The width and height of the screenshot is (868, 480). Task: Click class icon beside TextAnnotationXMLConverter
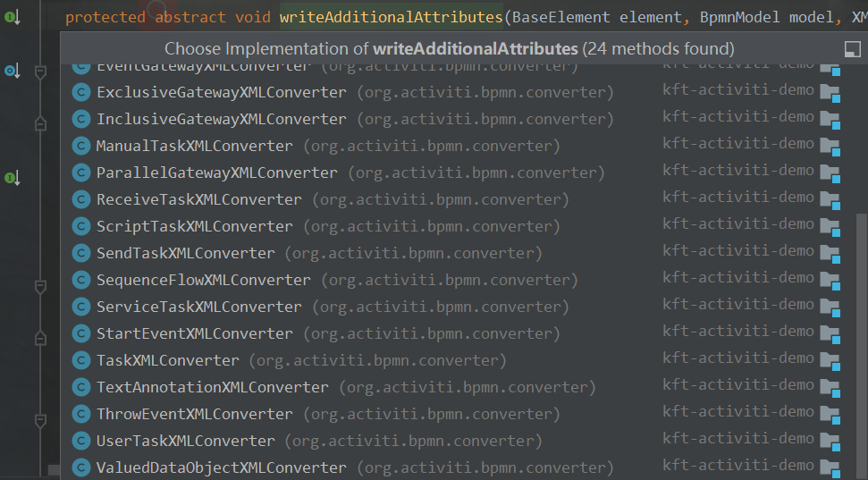tap(81, 388)
